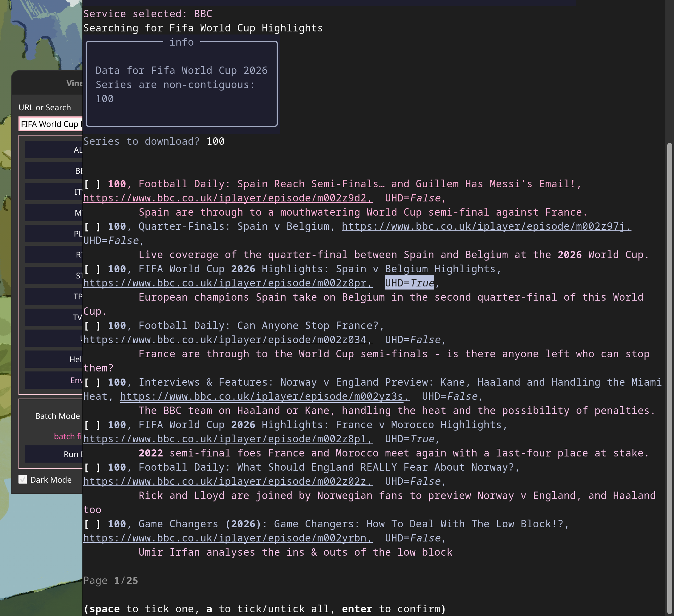The width and height of the screenshot is (674, 616).
Task: Open the iplayer link ending m002yz3s
Action: (265, 396)
